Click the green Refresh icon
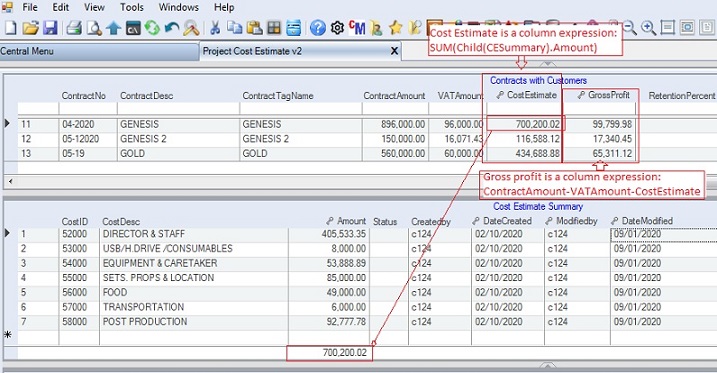Screen dimensions: 717x373 click(152, 28)
